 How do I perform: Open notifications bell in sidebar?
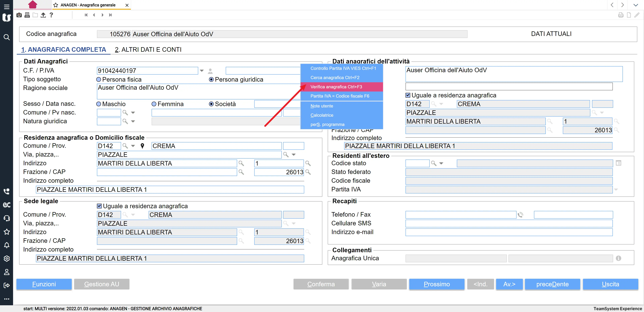click(x=7, y=245)
